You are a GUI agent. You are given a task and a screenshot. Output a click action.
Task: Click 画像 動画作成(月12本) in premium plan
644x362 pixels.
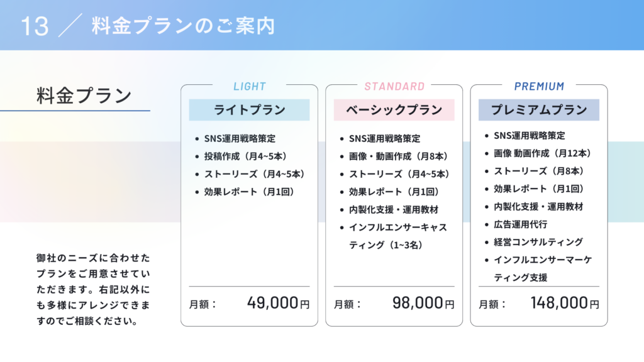point(542,153)
